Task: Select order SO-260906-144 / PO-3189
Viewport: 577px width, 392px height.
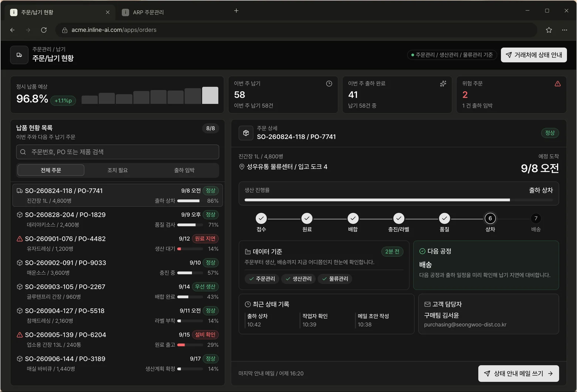Action: coord(118,364)
